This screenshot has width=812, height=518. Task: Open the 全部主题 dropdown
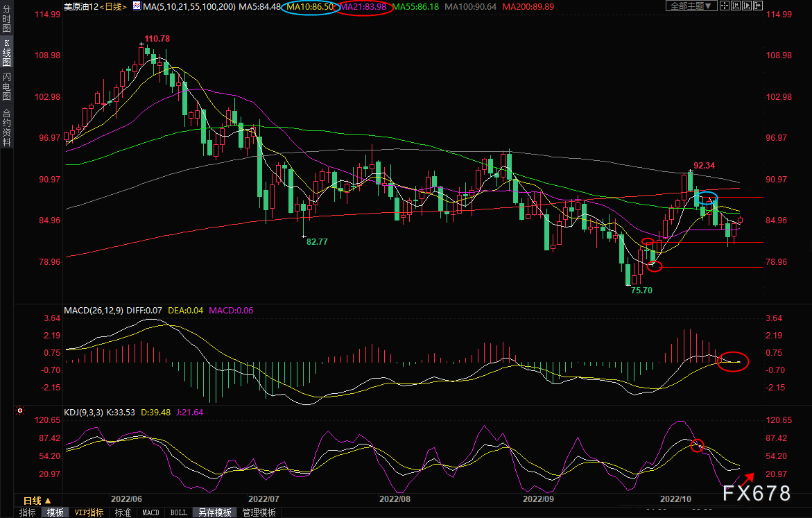coord(691,6)
